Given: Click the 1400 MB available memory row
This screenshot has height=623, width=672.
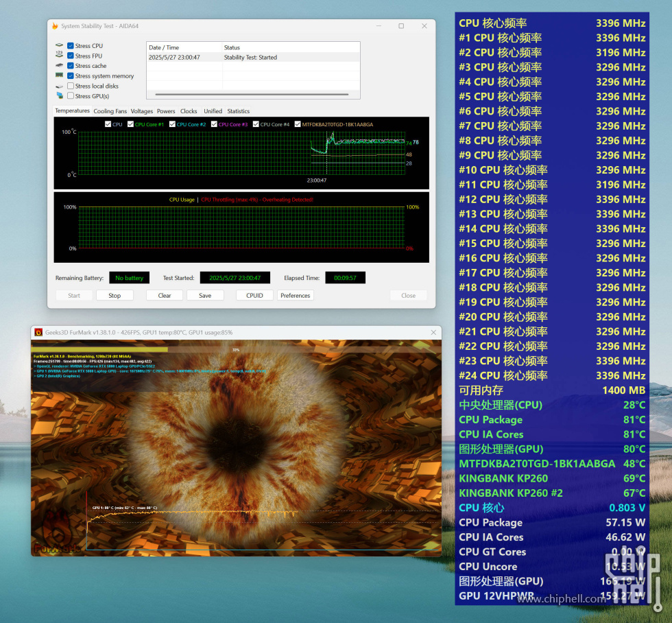Looking at the screenshot, I should (x=552, y=390).
